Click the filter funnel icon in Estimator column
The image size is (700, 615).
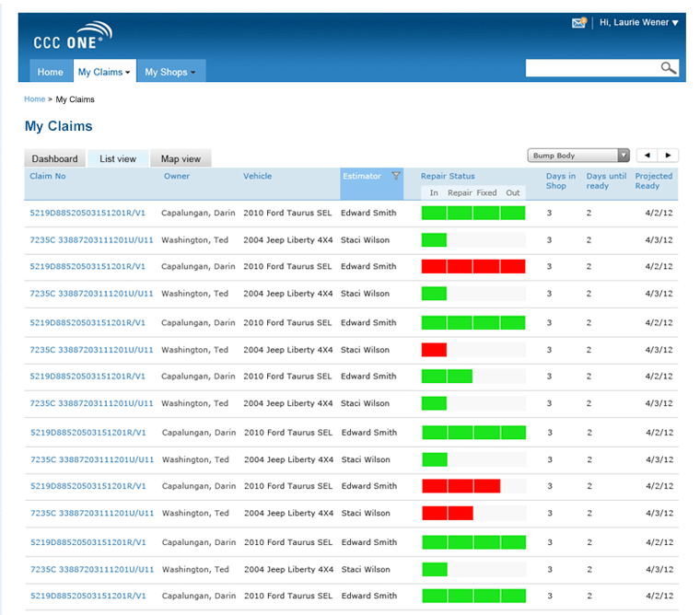tap(395, 176)
